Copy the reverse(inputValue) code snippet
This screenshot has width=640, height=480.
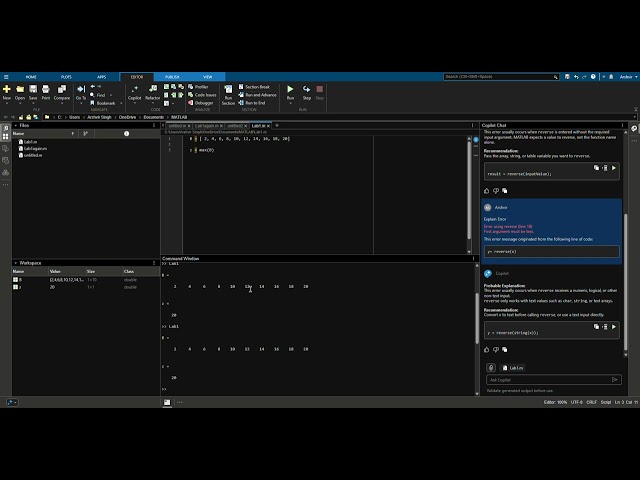[596, 168]
